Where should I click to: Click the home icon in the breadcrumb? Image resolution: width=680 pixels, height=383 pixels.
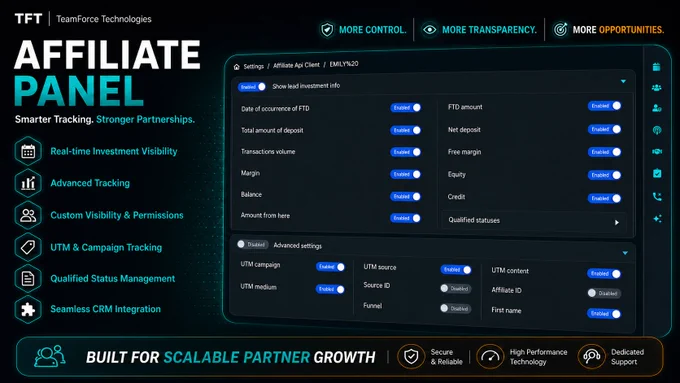click(x=236, y=67)
